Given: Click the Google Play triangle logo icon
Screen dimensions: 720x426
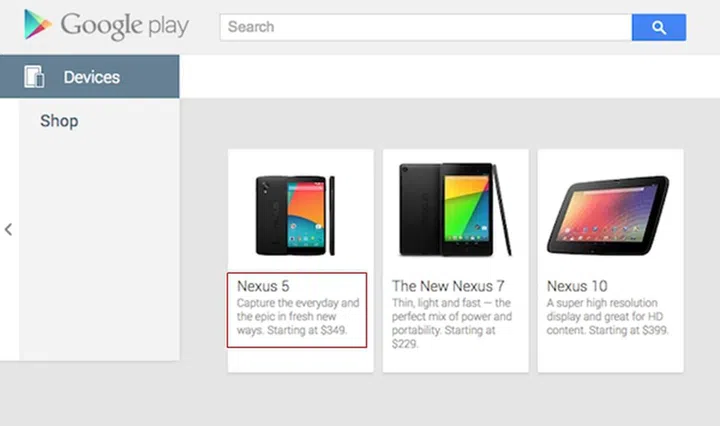Looking at the screenshot, I should coord(38,24).
